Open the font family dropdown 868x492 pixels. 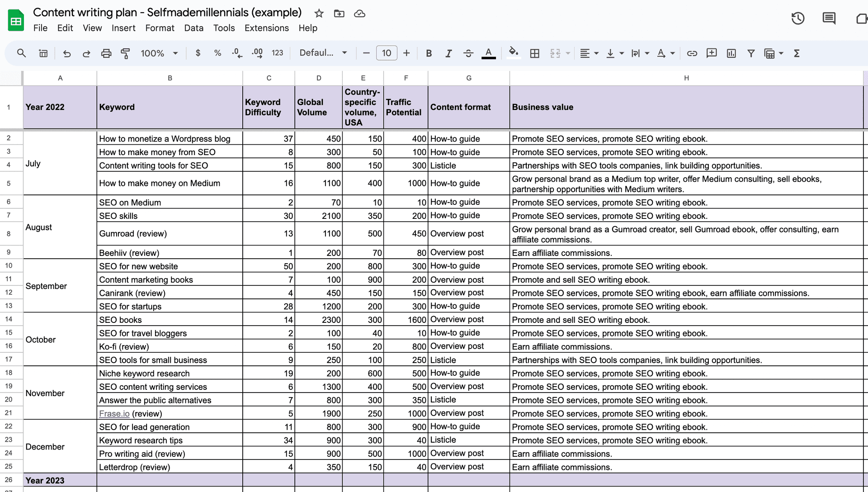pyautogui.click(x=321, y=53)
